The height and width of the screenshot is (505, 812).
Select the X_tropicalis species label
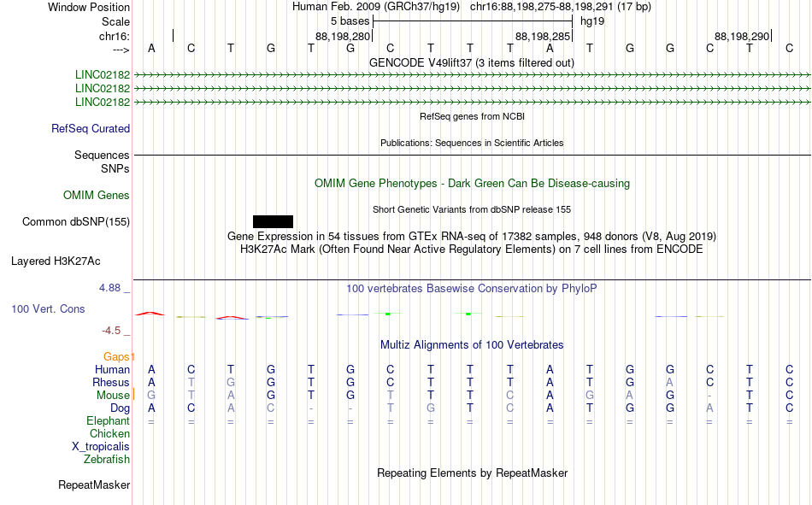[x=101, y=447]
